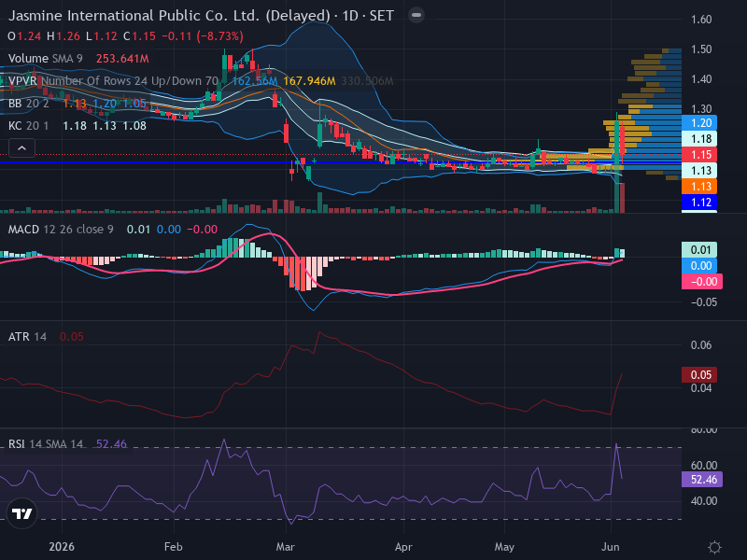Click the blue 0.00 MACD axis label
The image size is (747, 560).
coord(699,266)
